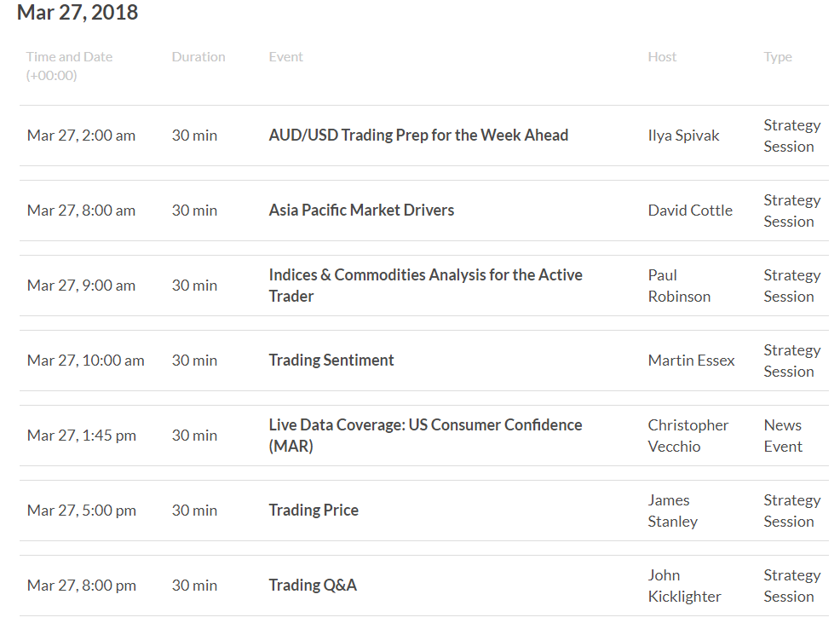The width and height of the screenshot is (840, 629).
Task: Open the Trading Price webinar
Action: (314, 510)
